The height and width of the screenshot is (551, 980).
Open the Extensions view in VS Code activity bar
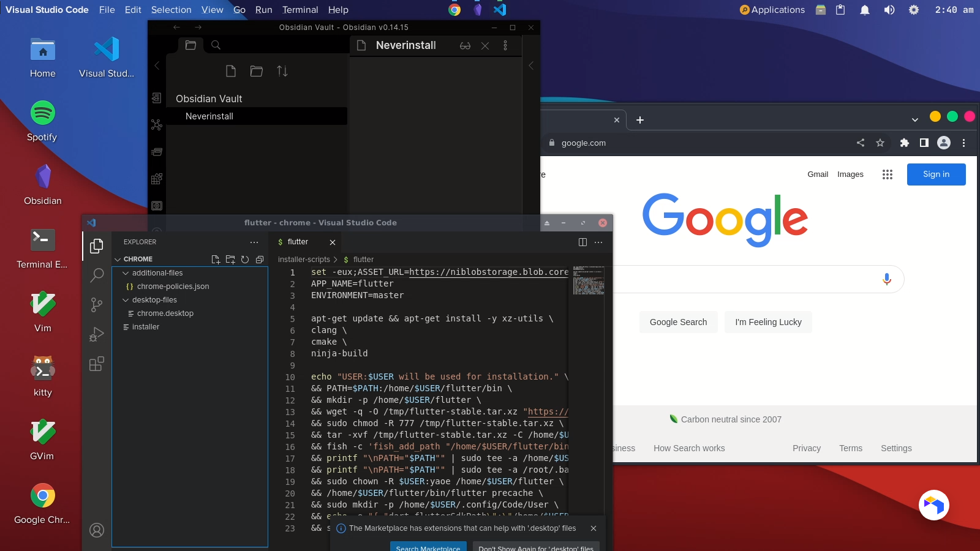[x=97, y=364]
